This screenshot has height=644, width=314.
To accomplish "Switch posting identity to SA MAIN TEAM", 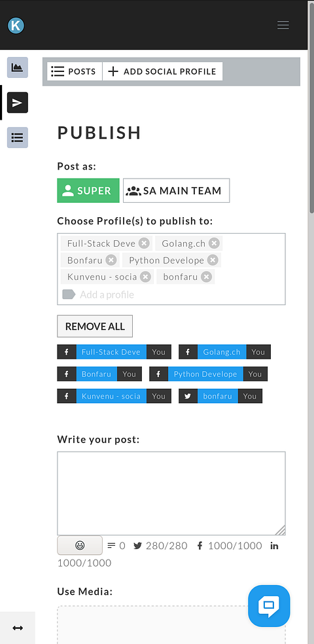I will tap(177, 190).
